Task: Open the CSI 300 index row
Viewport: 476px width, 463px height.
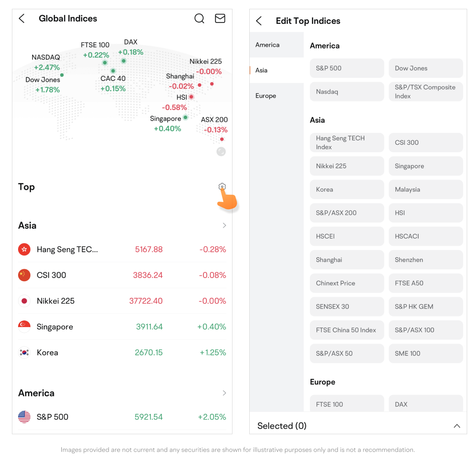Action: pos(122,275)
